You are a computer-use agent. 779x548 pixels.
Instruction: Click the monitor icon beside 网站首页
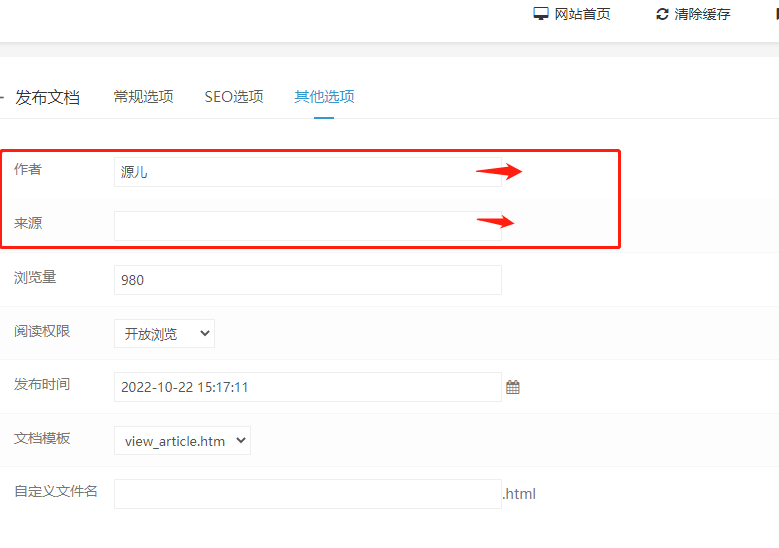pos(541,14)
